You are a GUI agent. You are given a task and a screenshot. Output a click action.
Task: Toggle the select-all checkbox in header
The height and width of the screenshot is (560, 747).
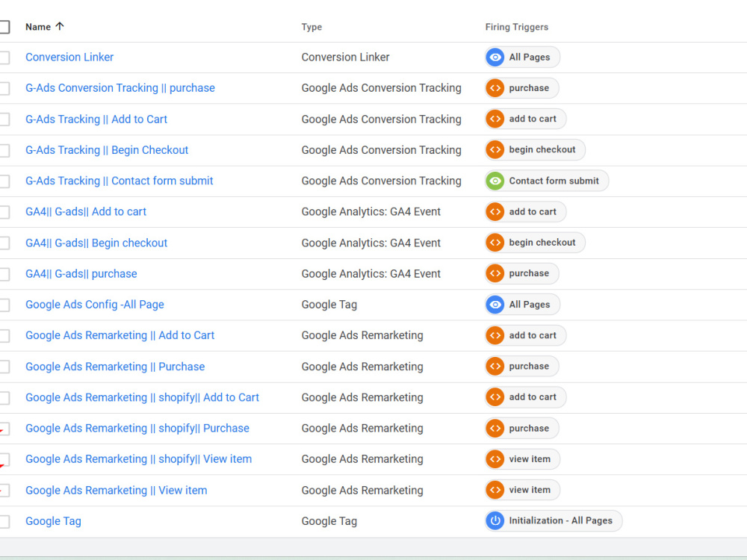click(4, 27)
